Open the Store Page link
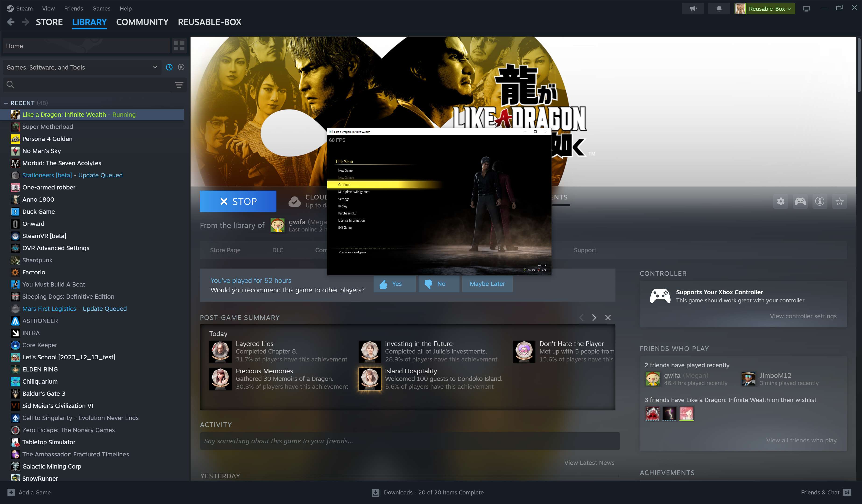The width and height of the screenshot is (862, 504). click(x=225, y=250)
